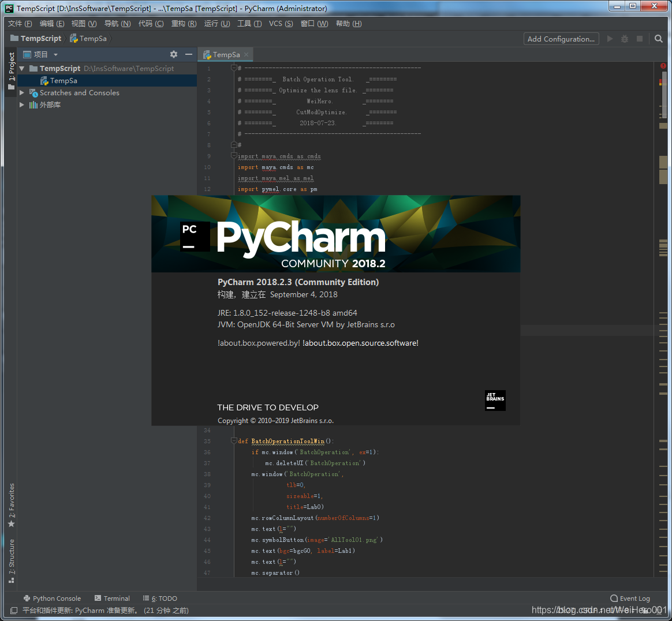
Task: Open the 视图 (V) menu
Action: click(84, 24)
